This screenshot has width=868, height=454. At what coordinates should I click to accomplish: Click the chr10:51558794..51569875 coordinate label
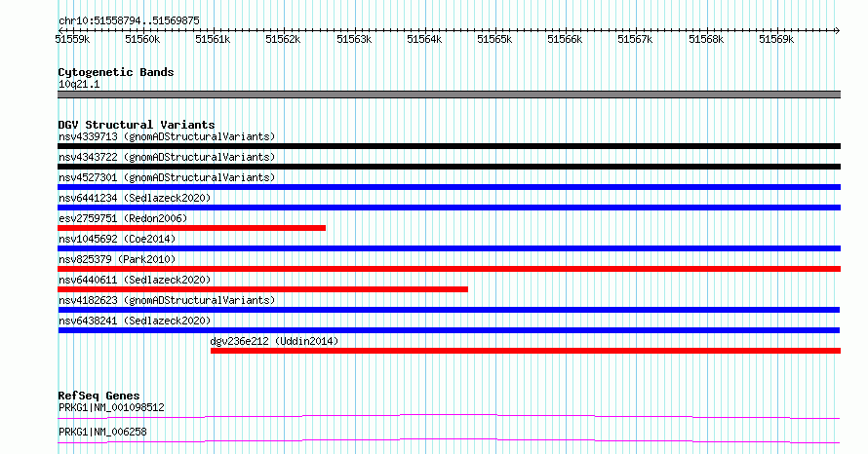click(129, 21)
